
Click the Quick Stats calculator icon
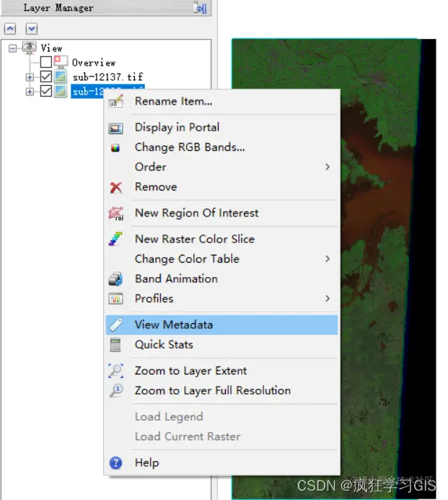coord(115,345)
